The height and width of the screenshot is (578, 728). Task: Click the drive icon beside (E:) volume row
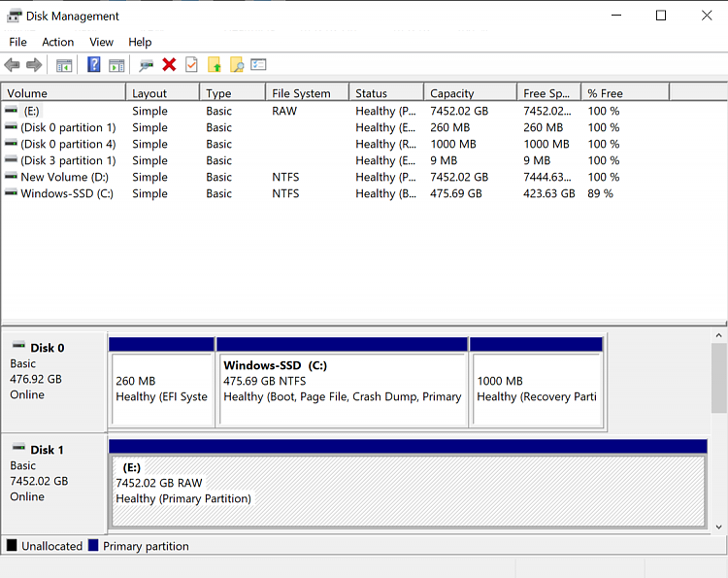(x=11, y=111)
